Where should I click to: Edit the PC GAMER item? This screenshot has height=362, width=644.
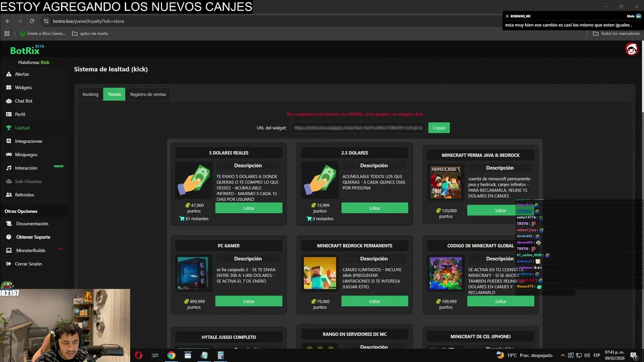[249, 301]
